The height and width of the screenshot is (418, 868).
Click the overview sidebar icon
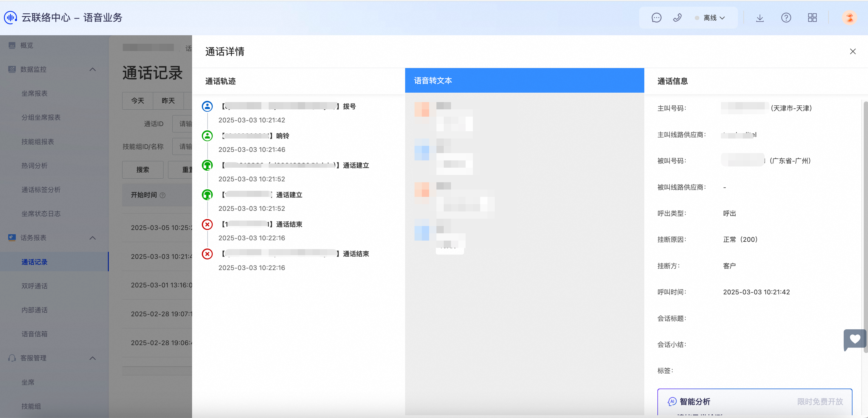[x=12, y=45]
